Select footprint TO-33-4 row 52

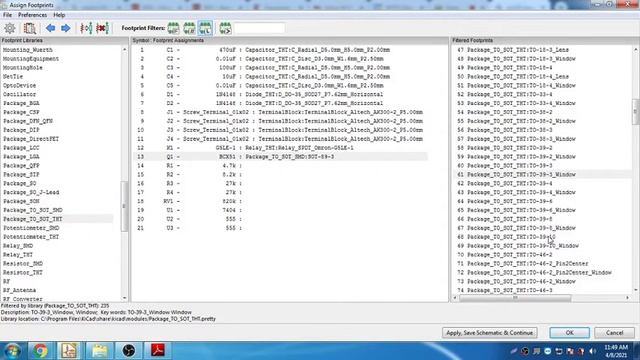point(542,94)
